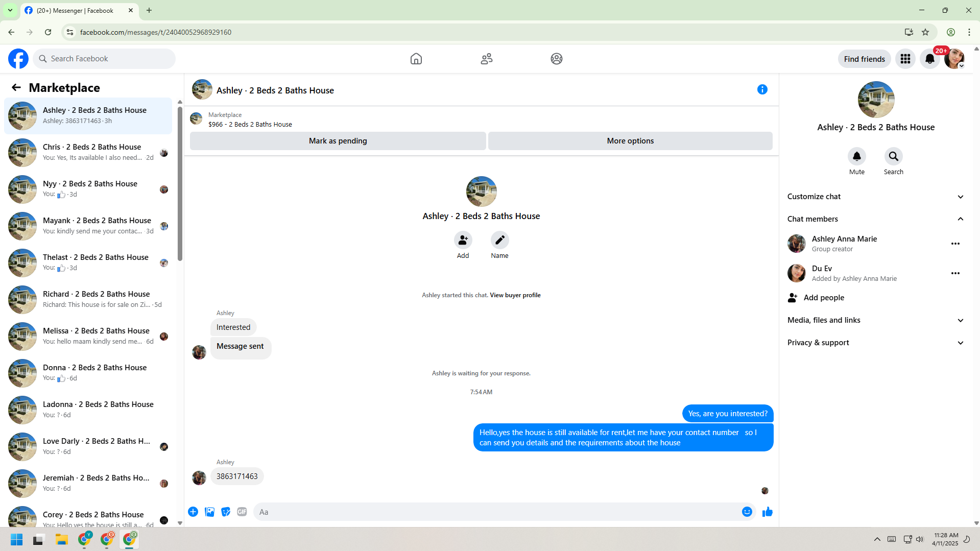Open Richard 2 Beds 2 Baths House chat
Image resolution: width=980 pixels, height=551 pixels.
point(88,300)
